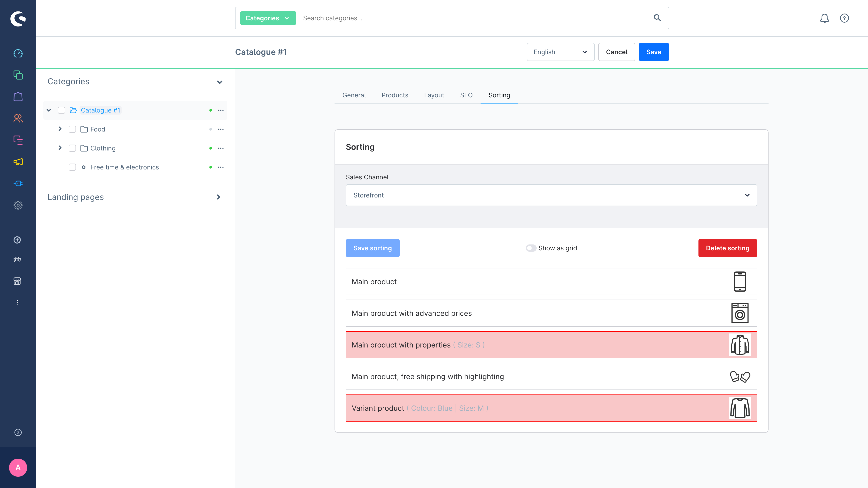Open the search magnifier icon
The image size is (868, 488).
click(x=657, y=18)
